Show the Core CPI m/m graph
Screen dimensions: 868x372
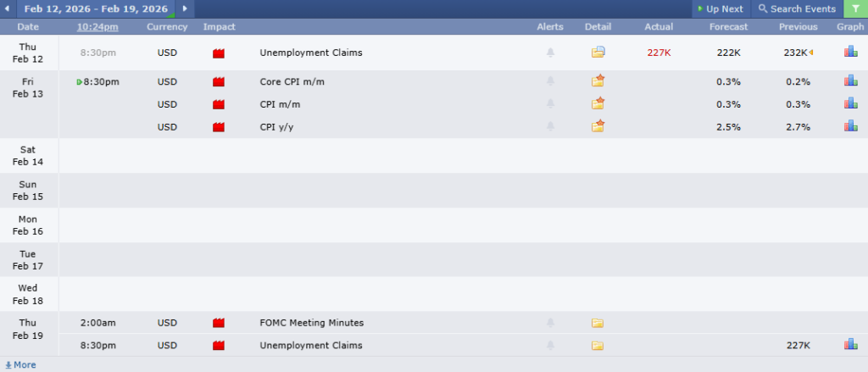point(850,81)
